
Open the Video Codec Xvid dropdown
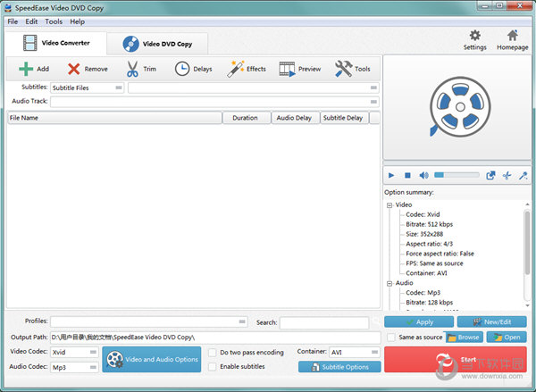[x=74, y=352]
